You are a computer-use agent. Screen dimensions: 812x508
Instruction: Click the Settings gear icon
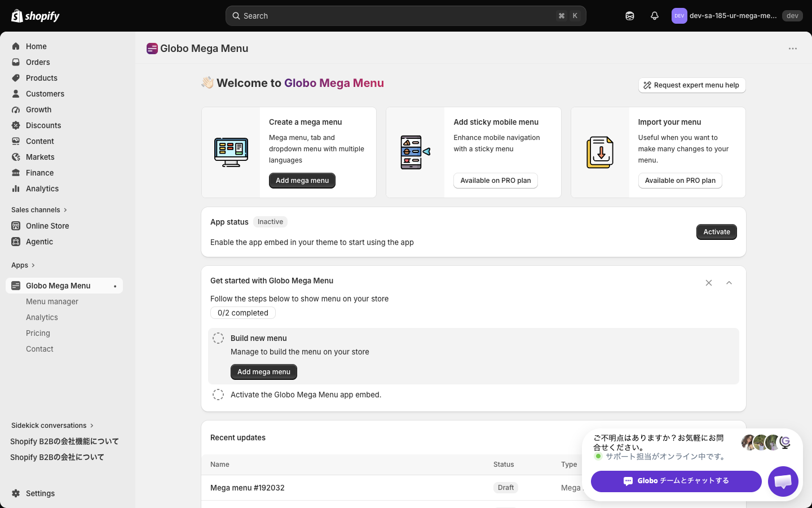pos(16,493)
